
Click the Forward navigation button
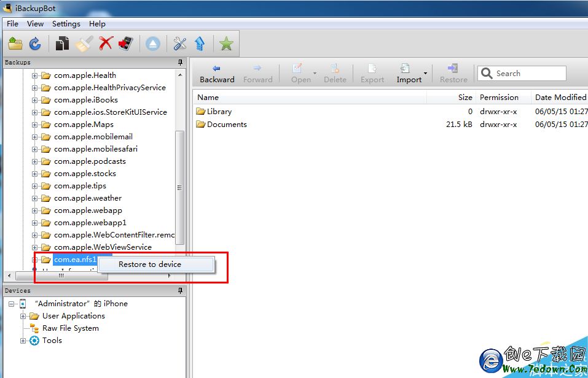(257, 74)
